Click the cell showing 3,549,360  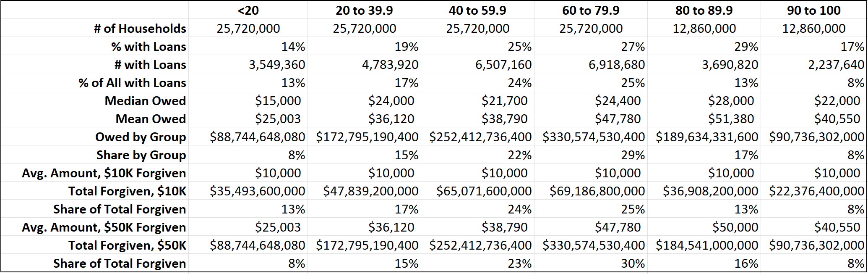coord(277,65)
